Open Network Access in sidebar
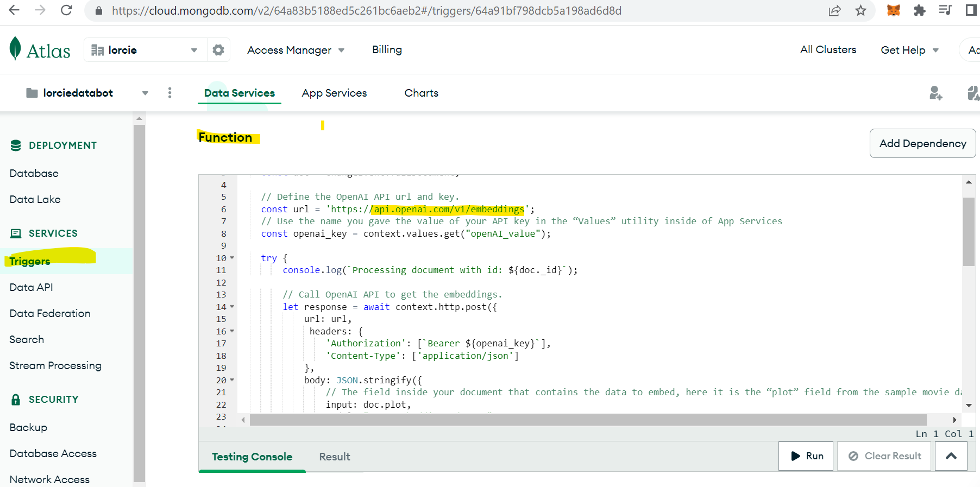The height and width of the screenshot is (487, 980). (49, 479)
